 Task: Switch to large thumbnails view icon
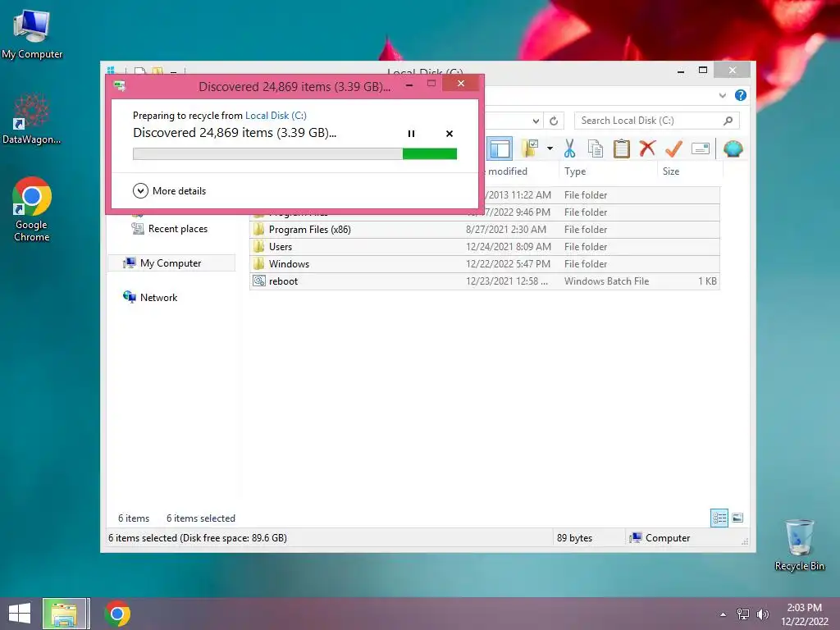coord(737,518)
